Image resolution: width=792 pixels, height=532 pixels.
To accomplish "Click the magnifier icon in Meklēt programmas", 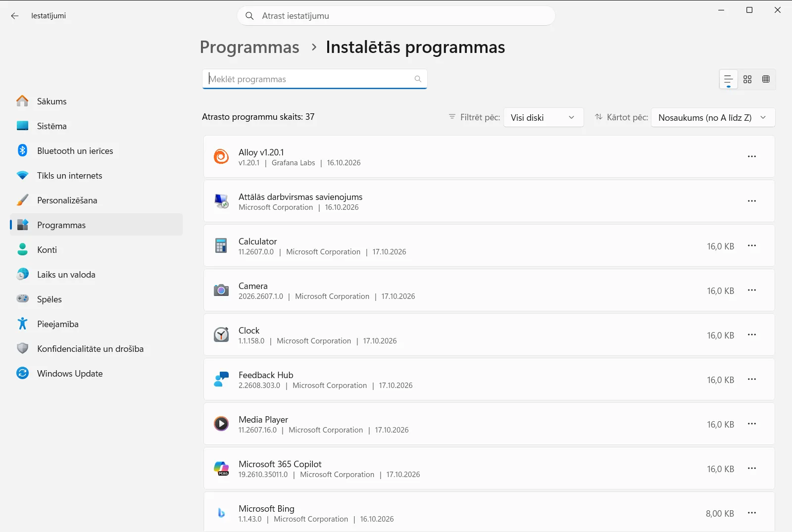I will (418, 79).
